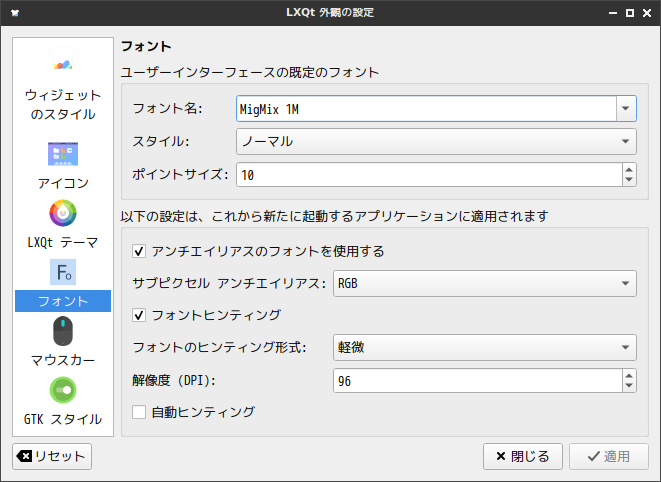Select the Icons theme category icon
The width and height of the screenshot is (661, 482).
tap(62, 154)
